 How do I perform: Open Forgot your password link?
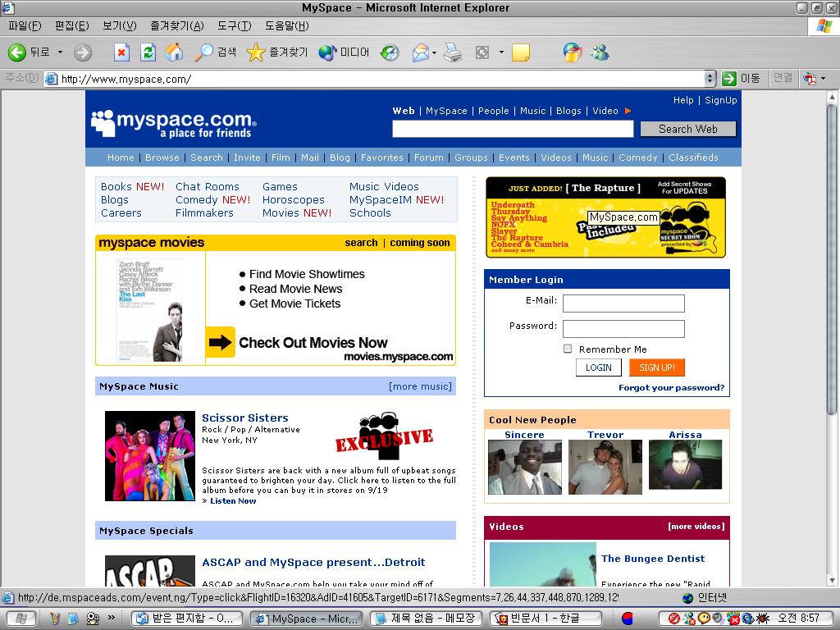click(671, 387)
